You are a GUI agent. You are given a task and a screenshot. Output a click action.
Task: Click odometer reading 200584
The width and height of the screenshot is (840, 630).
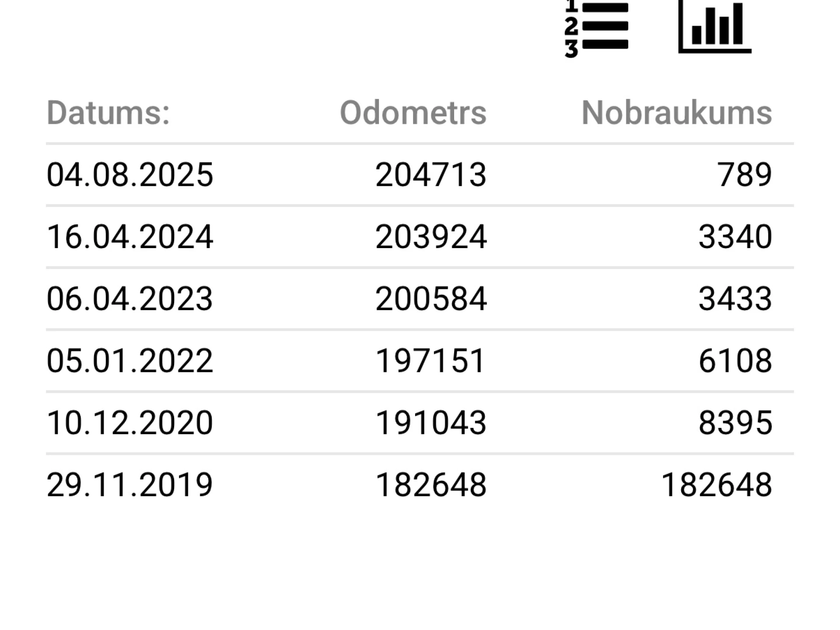coord(430,299)
